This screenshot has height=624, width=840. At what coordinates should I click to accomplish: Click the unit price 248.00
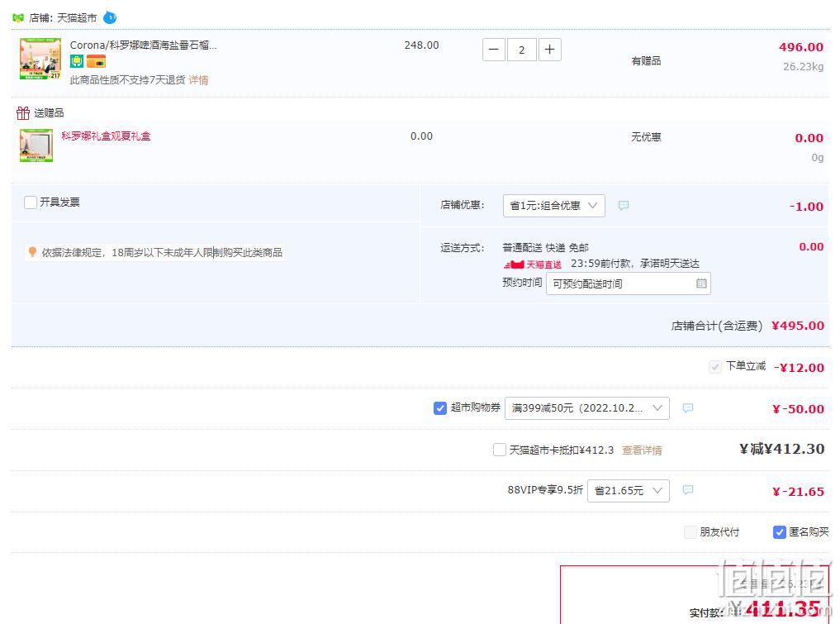tap(421, 45)
